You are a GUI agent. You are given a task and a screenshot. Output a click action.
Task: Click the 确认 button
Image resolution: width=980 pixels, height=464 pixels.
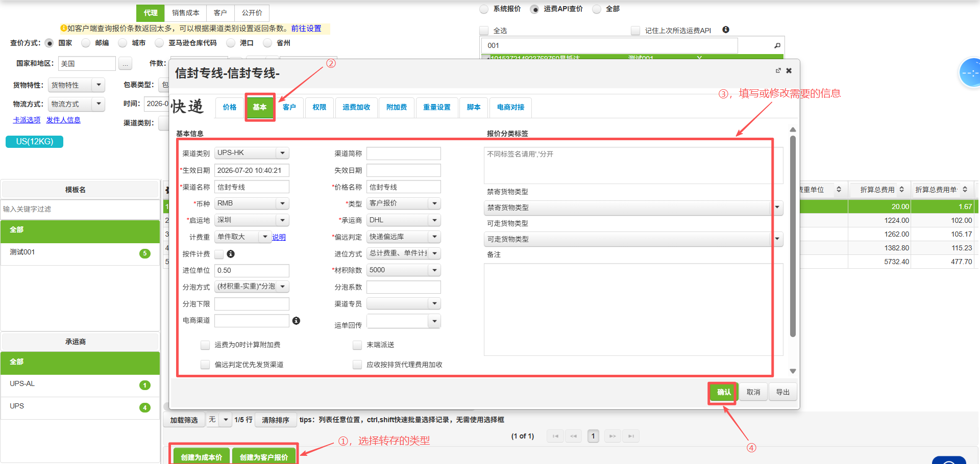click(723, 392)
